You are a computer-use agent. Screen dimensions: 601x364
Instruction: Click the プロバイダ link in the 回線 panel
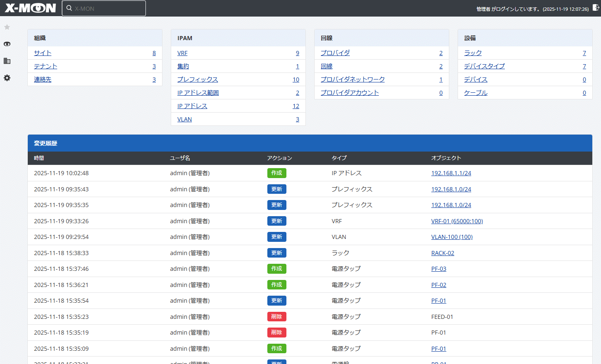[x=335, y=53]
